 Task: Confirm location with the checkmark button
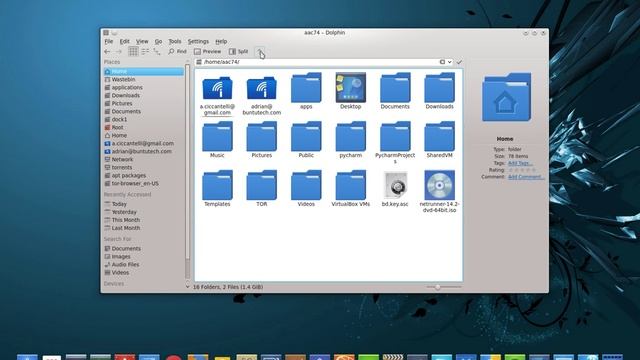pos(459,62)
